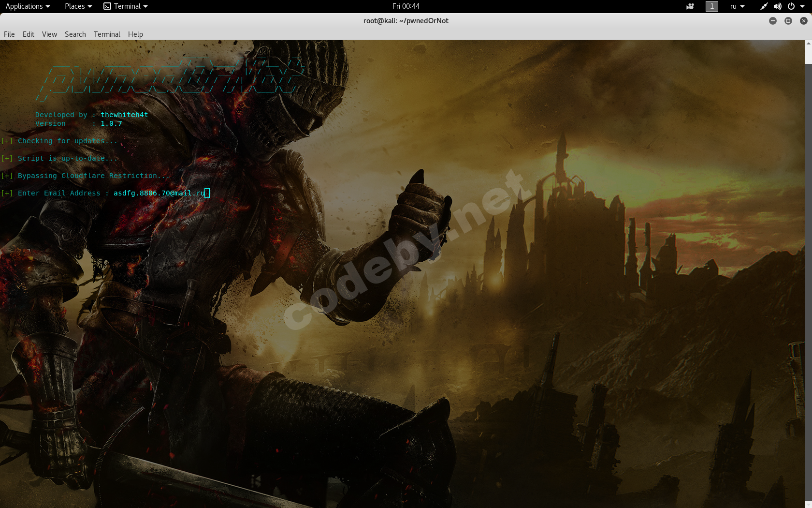Click the power icon in top bar
This screenshot has height=508, width=812.
tap(791, 6)
